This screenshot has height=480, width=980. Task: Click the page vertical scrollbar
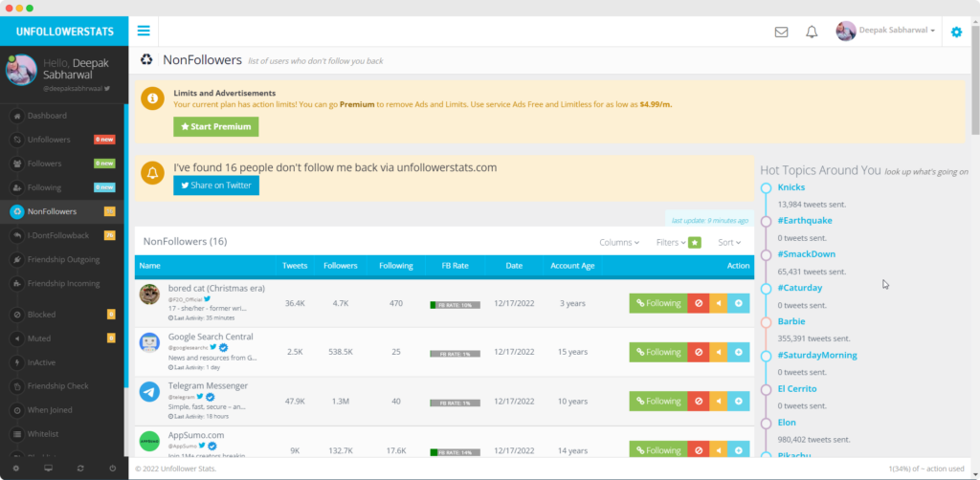(x=975, y=78)
